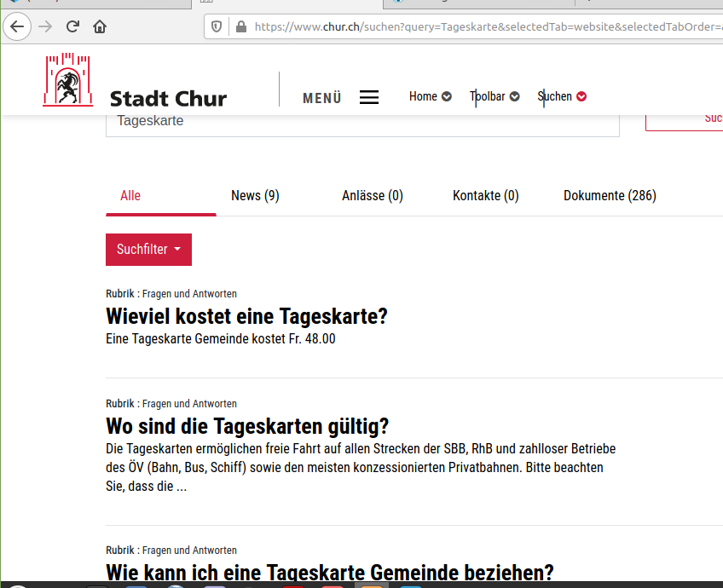The height and width of the screenshot is (588, 723).
Task: Click snippet starting 'Die Tageskarten ermöglichen freie Fahrt'
Action: pyautogui.click(x=361, y=467)
